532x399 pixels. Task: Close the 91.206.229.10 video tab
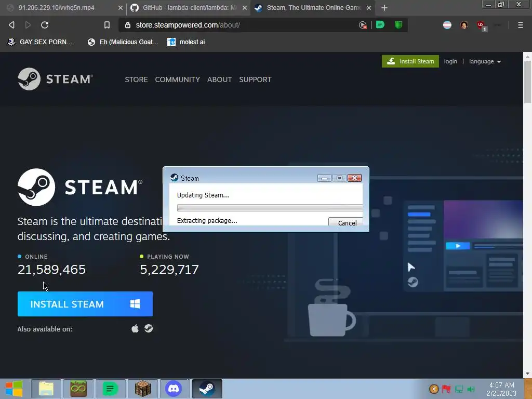(x=121, y=8)
